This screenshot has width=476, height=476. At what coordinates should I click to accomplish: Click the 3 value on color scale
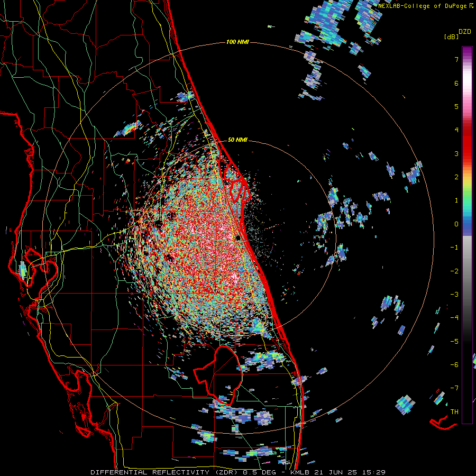click(x=456, y=153)
